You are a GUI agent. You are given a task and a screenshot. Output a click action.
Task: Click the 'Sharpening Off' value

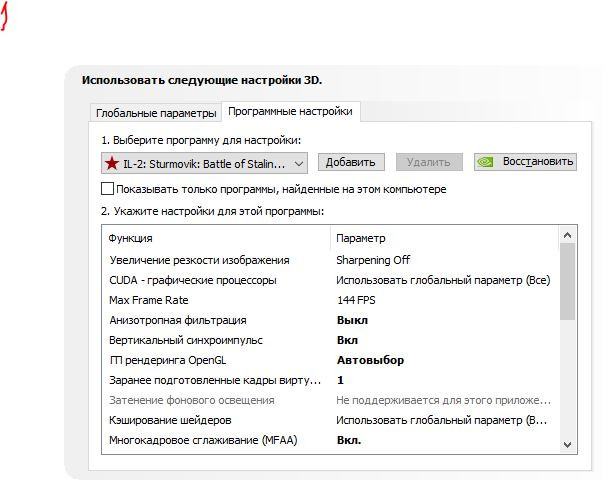(x=373, y=260)
